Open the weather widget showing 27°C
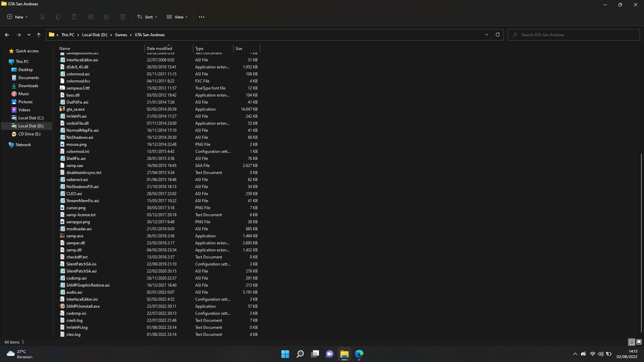Screen dimensions: 644x362 click(19, 354)
